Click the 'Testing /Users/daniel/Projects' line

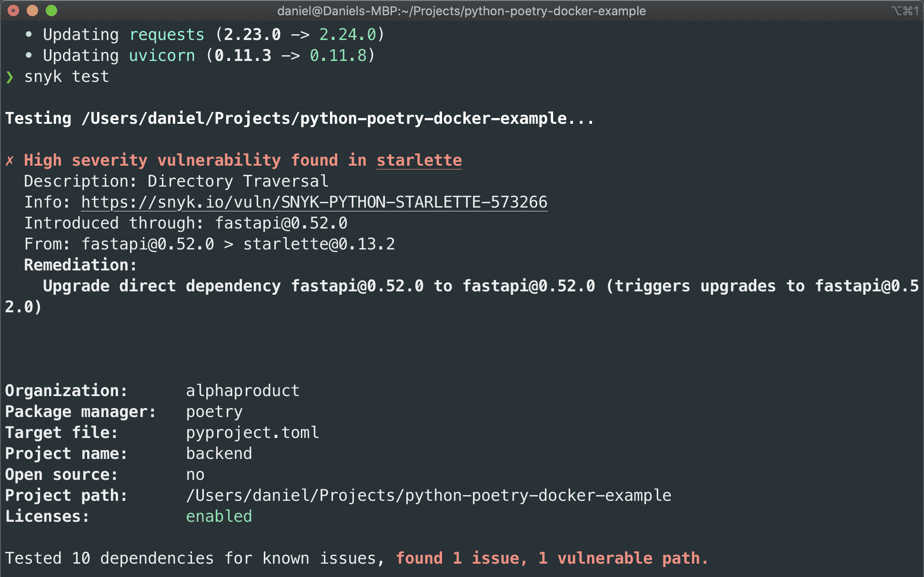pos(300,119)
